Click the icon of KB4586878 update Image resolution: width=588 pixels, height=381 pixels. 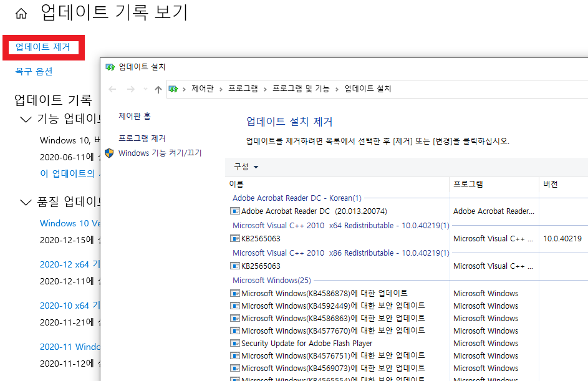pos(234,293)
